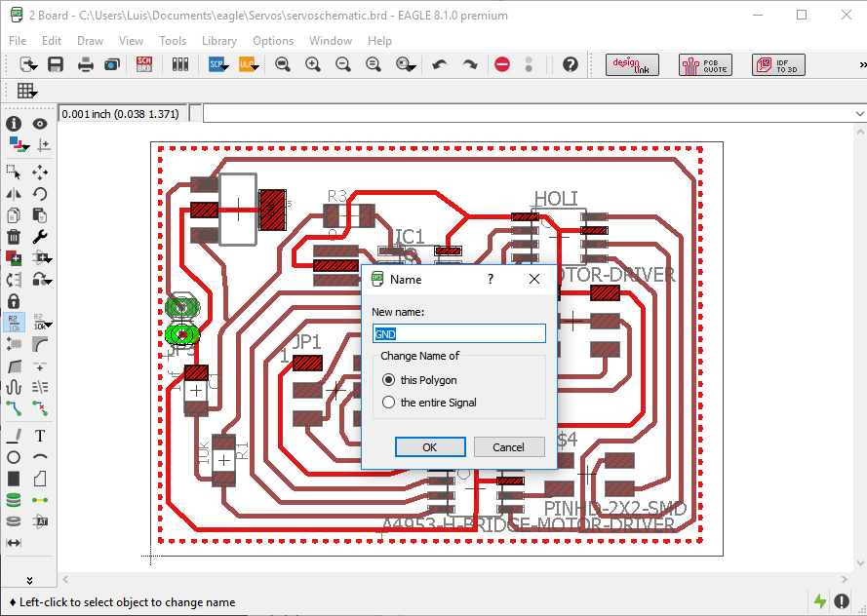This screenshot has height=616, width=867.
Task: Expand the command line history dropdown
Action: pyautogui.click(x=860, y=114)
